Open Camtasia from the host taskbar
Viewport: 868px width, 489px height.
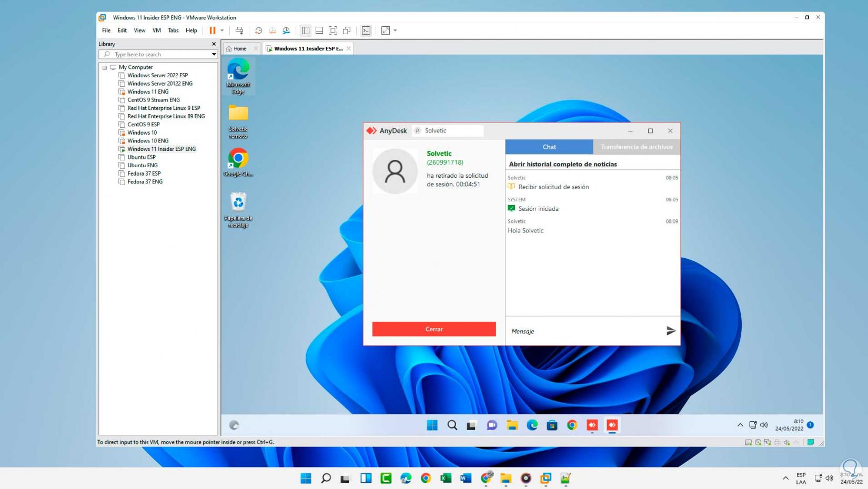coord(386,478)
